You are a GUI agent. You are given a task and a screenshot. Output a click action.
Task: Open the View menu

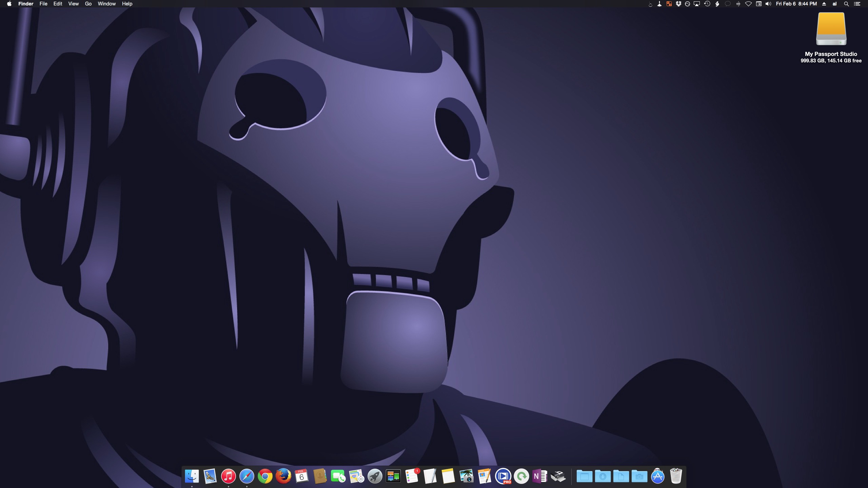[x=73, y=4]
